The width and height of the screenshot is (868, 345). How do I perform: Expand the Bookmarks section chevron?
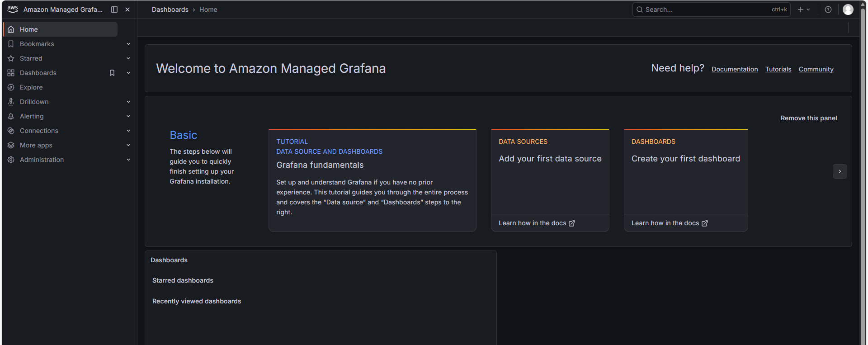point(128,44)
